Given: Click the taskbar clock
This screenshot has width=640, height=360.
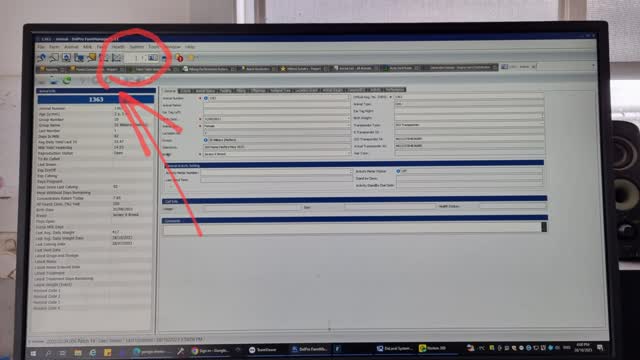Looking at the screenshot, I should (583, 347).
